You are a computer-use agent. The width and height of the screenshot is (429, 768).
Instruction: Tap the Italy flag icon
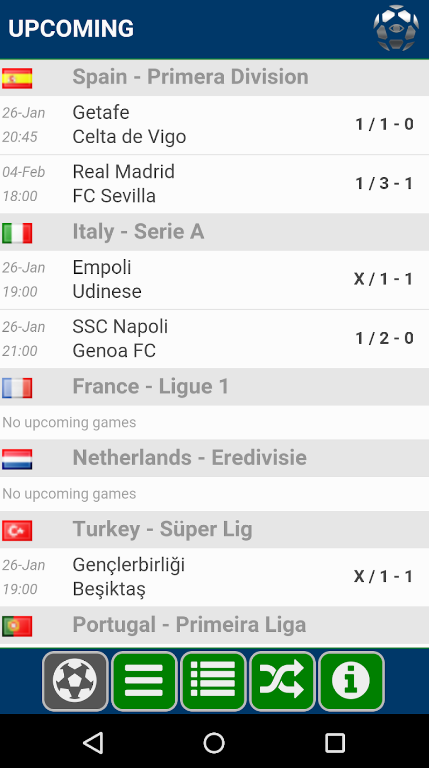(x=17, y=233)
